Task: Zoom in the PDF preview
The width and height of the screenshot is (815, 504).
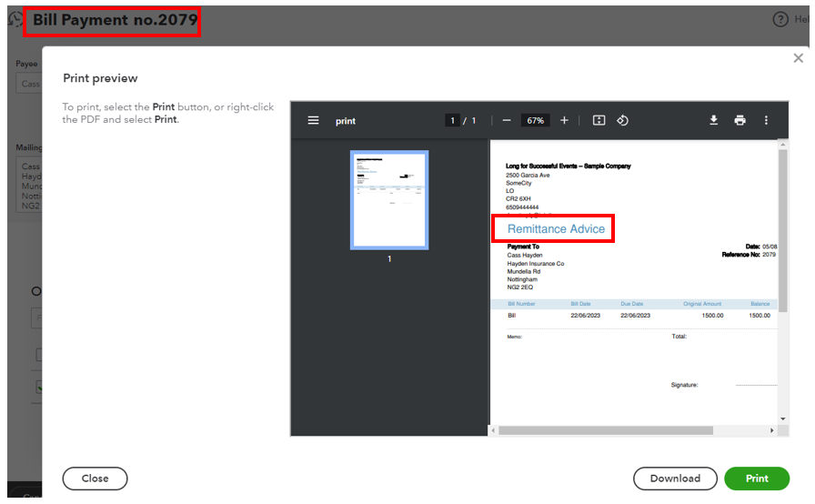Action: pyautogui.click(x=564, y=120)
